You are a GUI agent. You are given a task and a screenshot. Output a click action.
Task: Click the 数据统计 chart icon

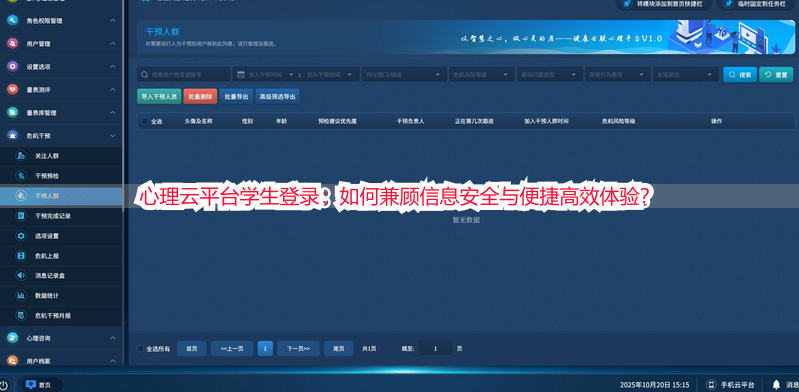click(x=21, y=295)
